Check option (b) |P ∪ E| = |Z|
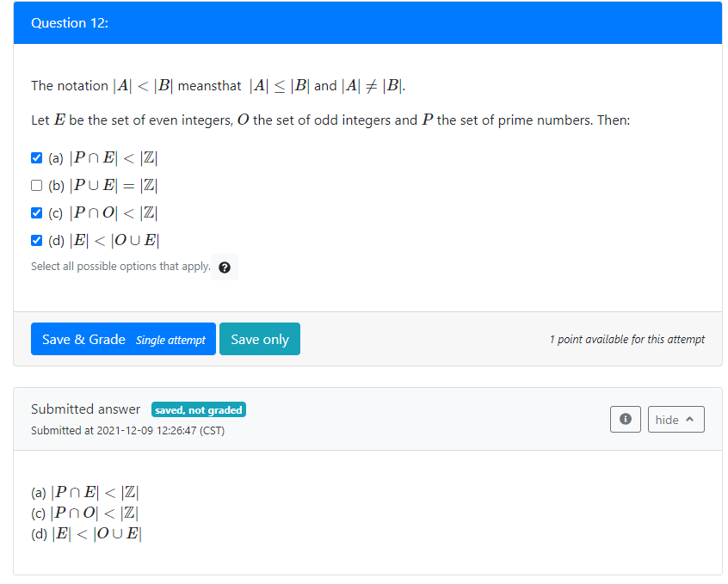The height and width of the screenshot is (584, 728). 36,185
